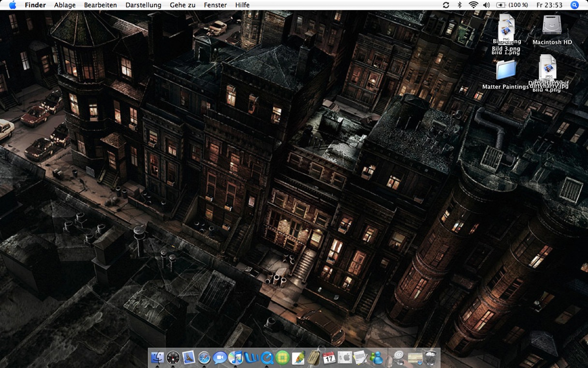This screenshot has height=368, width=588.
Task: Open Spotlight search magnifier
Action: click(574, 5)
